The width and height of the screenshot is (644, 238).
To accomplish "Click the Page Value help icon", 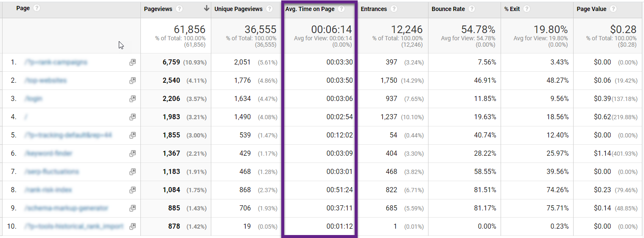I will tap(613, 9).
